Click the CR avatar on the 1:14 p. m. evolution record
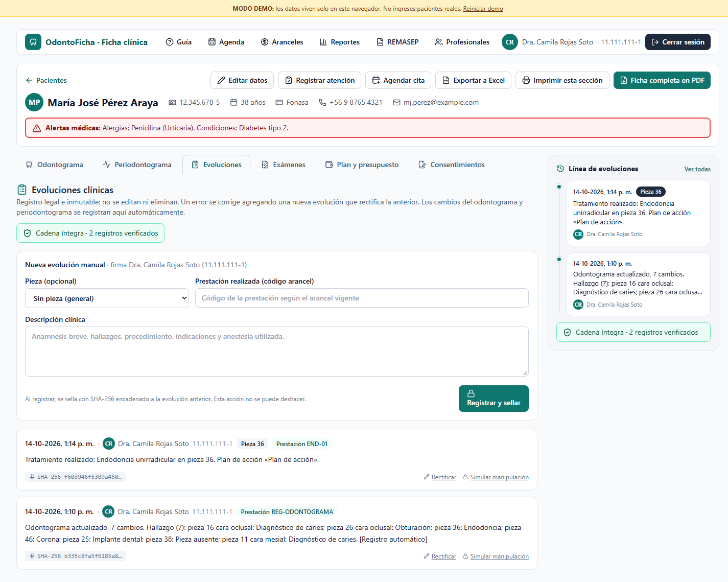 (x=109, y=444)
